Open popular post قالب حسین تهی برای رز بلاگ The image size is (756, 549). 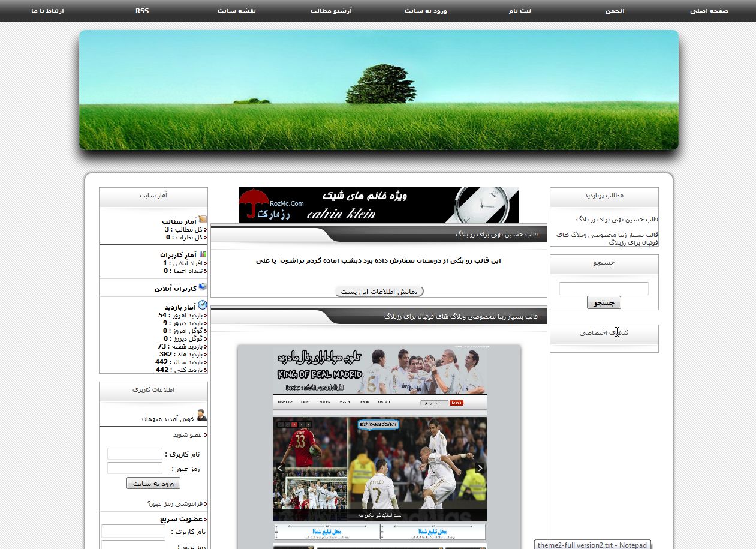618,219
